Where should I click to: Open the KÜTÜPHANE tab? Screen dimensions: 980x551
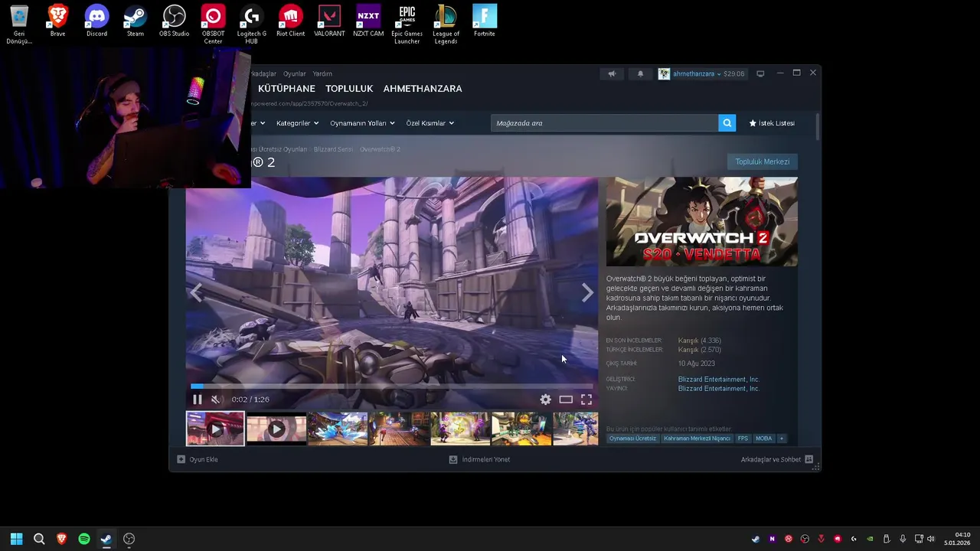[286, 89]
